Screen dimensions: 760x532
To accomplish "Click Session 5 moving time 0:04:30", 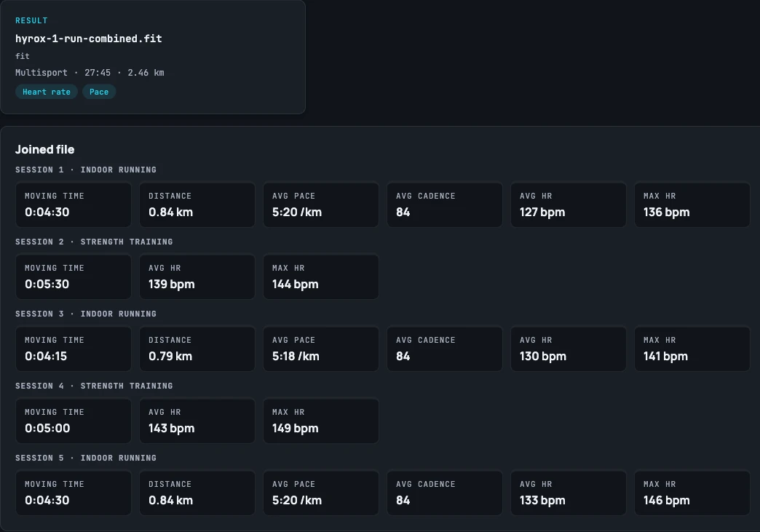I will 47,501.
